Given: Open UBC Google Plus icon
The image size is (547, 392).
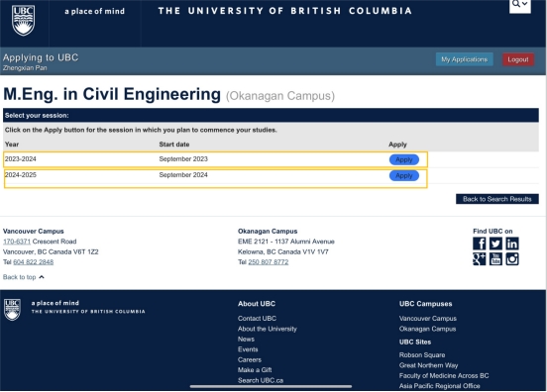Looking at the screenshot, I should pyautogui.click(x=479, y=259).
